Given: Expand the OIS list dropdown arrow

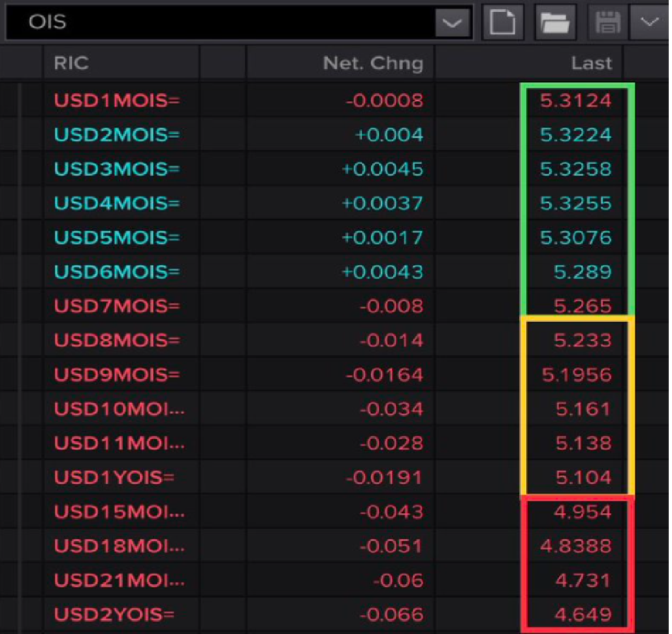Looking at the screenshot, I should pyautogui.click(x=453, y=22).
